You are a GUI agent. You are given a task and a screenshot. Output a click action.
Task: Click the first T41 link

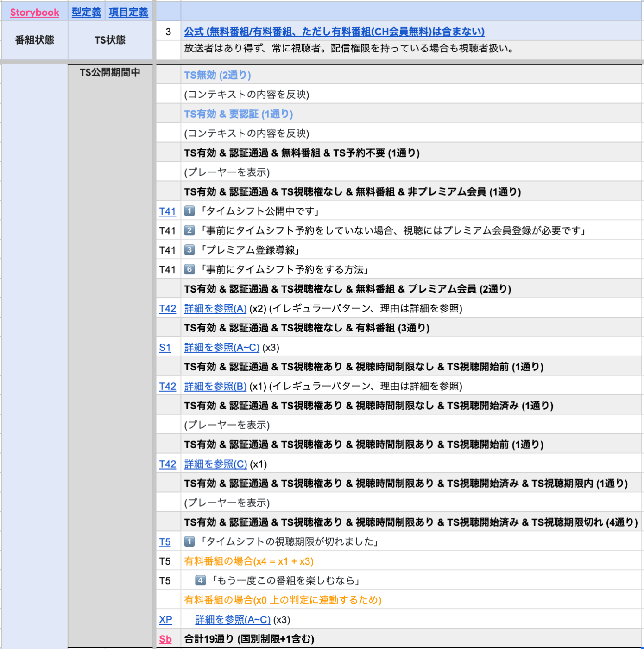click(168, 211)
